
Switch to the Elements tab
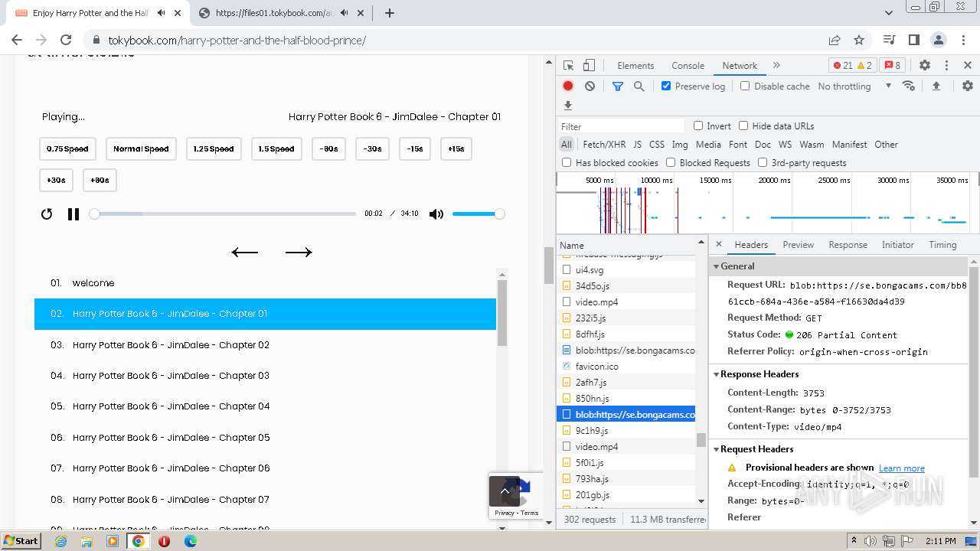(x=635, y=66)
